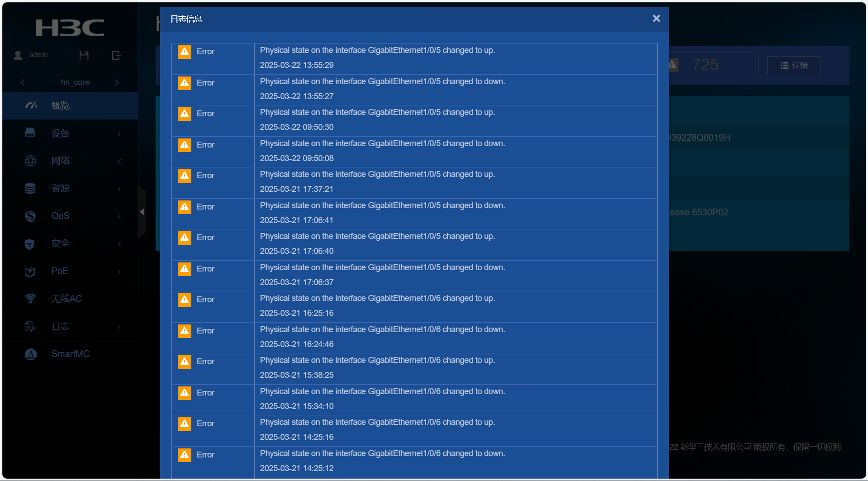The height and width of the screenshot is (481, 868).
Task: Open the 资源 resources menu
Action: point(70,189)
